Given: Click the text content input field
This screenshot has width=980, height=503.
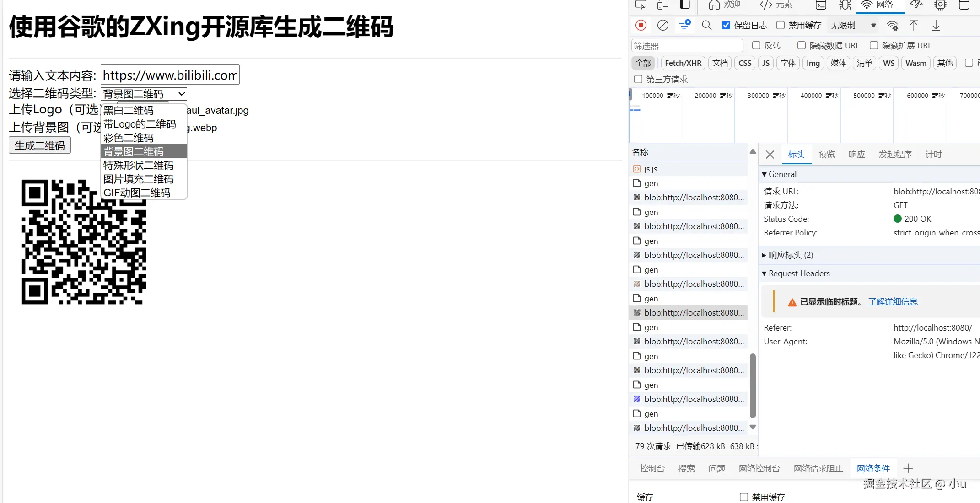Looking at the screenshot, I should [x=169, y=75].
